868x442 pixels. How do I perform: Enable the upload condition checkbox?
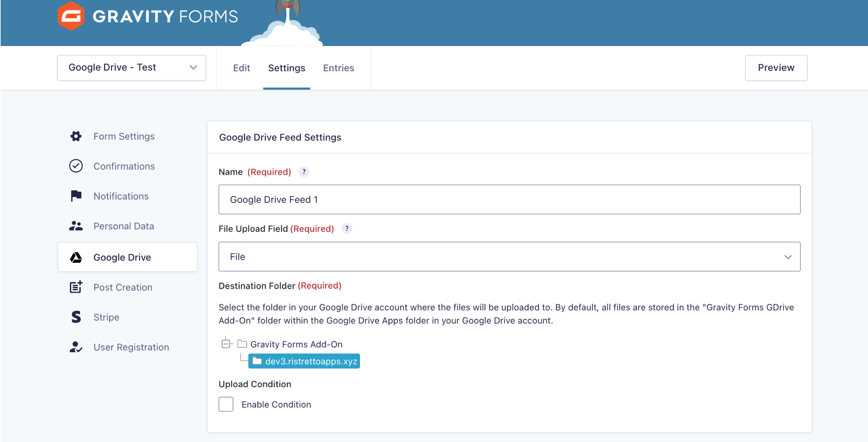tap(226, 404)
